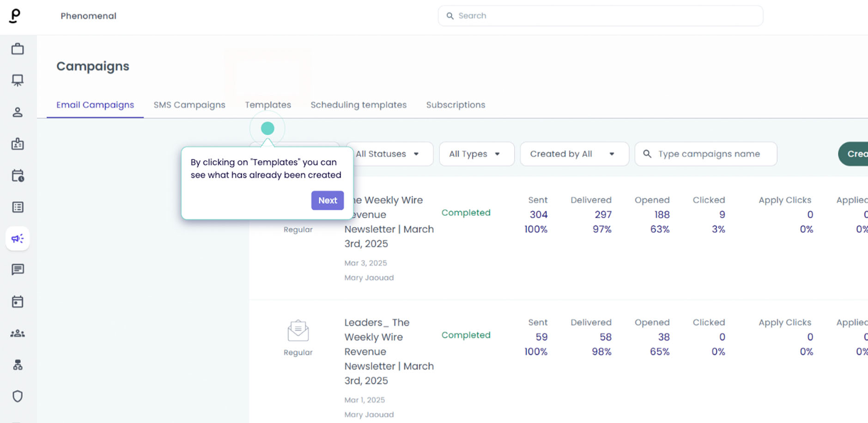The width and height of the screenshot is (868, 423).
Task: Open the shield security sidebar icon
Action: 18,396
